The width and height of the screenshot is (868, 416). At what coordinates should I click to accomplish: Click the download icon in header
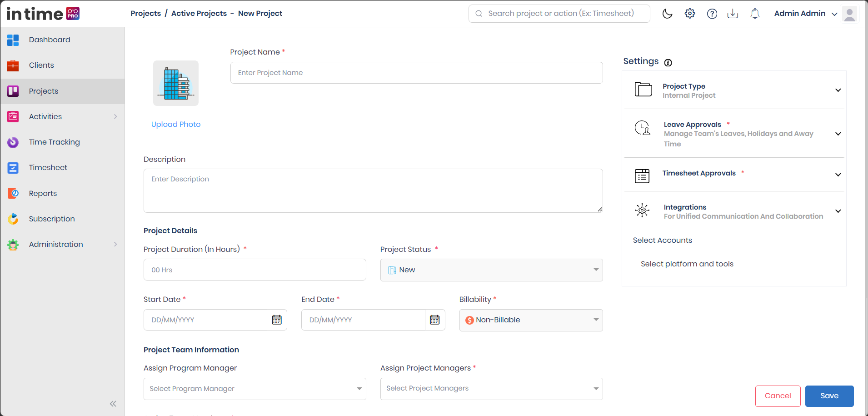pos(733,14)
